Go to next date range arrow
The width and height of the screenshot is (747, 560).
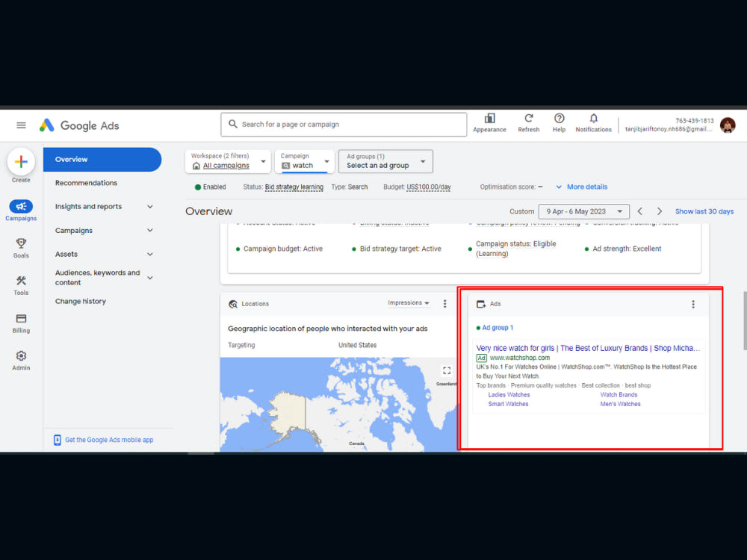(660, 211)
